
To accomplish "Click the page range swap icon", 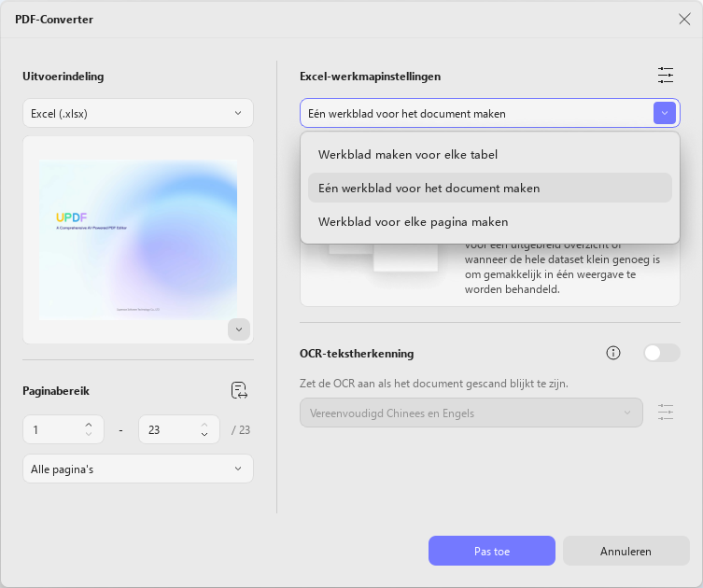I will click(x=239, y=390).
